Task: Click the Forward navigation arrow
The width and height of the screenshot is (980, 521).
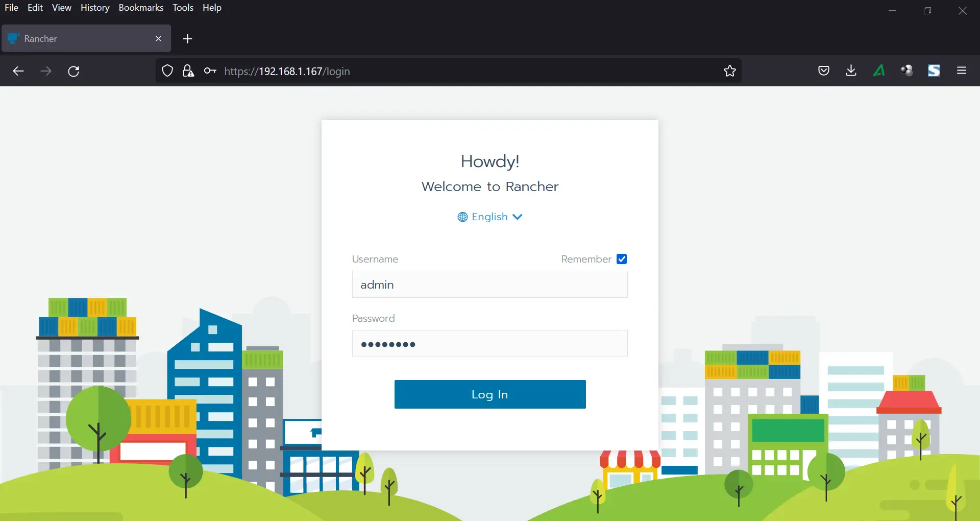Action: [x=46, y=71]
